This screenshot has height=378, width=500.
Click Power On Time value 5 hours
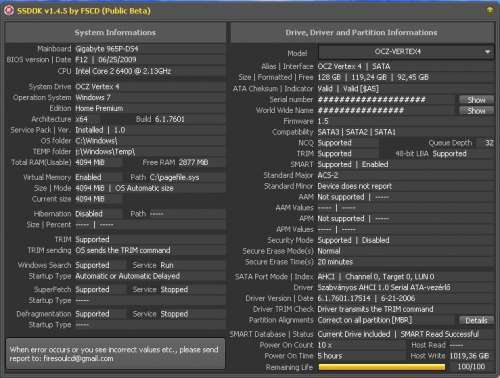[x=330, y=356]
